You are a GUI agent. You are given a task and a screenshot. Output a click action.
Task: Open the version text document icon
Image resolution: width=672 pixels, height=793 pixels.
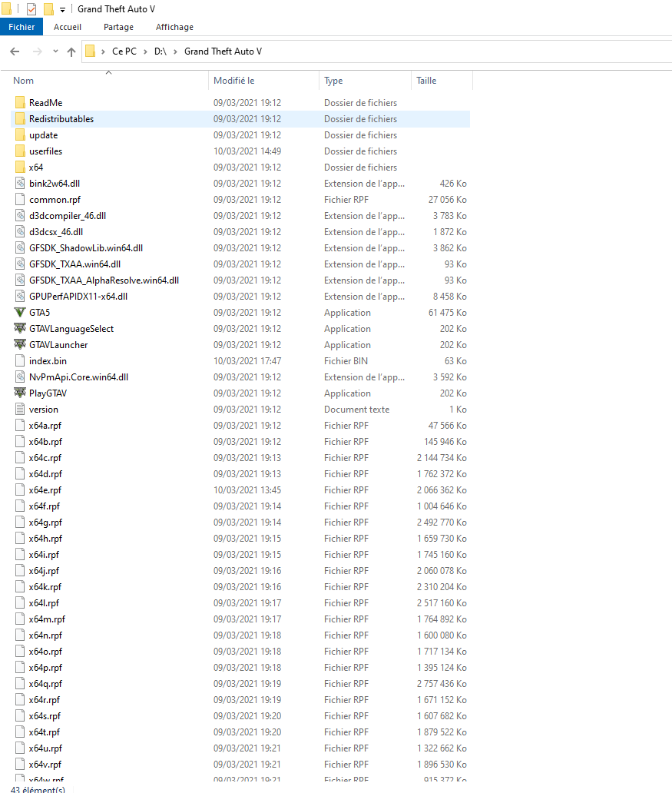[x=18, y=409]
